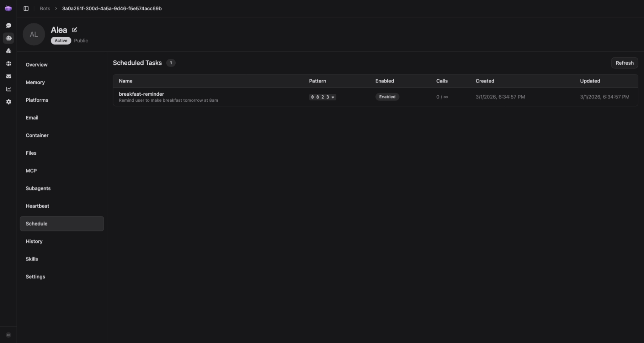Open the cubes models icon in sidebar
Viewport: 644px width, 343px height.
tap(8, 51)
